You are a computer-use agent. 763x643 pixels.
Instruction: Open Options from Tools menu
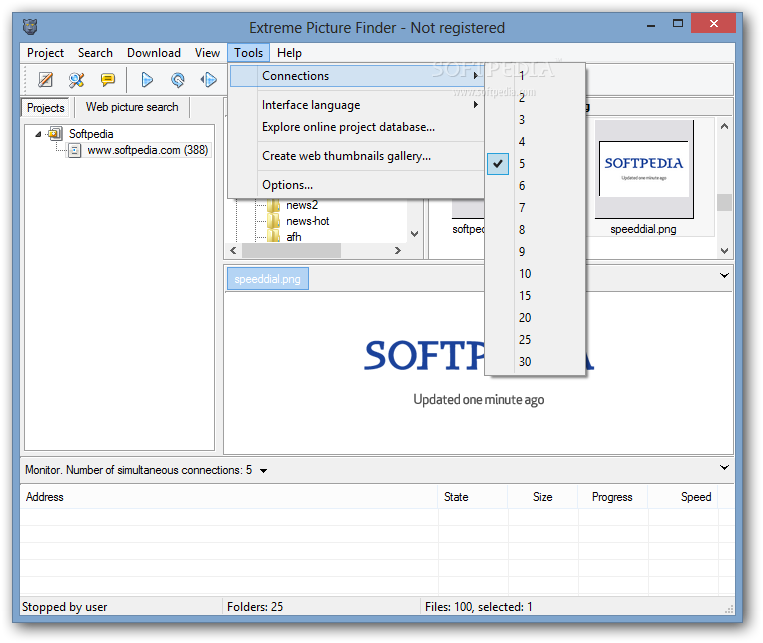click(x=356, y=185)
